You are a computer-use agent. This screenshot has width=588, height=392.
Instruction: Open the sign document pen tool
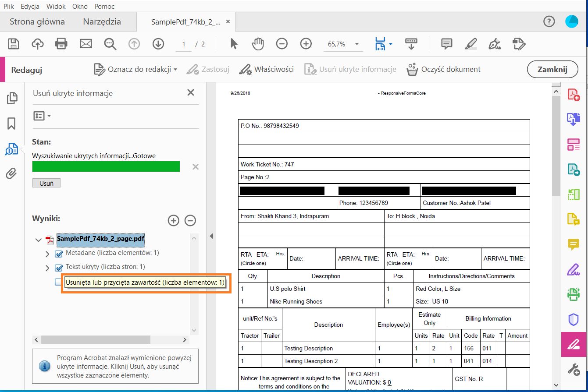tap(495, 44)
